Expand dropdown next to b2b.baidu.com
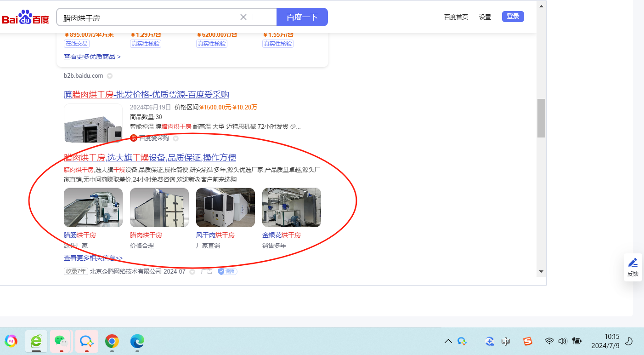Viewport: 644px width, 355px height. [x=110, y=76]
